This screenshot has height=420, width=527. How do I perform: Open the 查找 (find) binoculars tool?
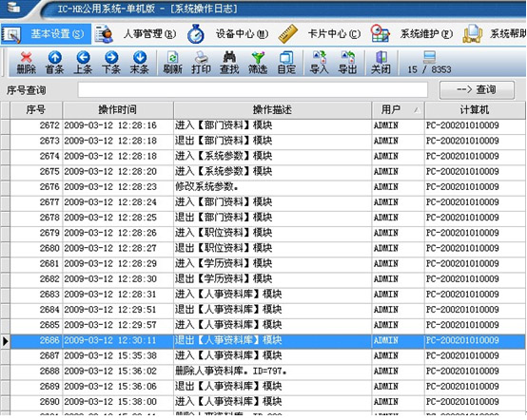click(229, 63)
